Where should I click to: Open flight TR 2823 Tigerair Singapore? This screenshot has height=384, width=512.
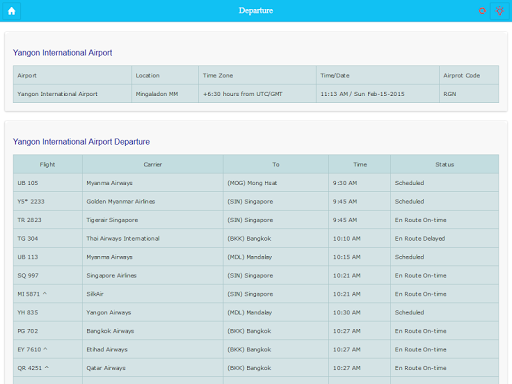tap(256, 220)
